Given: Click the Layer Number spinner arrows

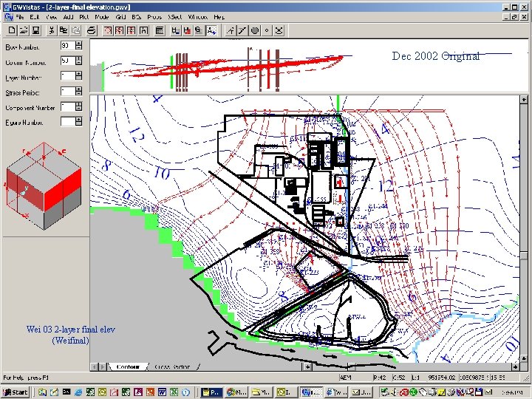Looking at the screenshot, I should pos(79,75).
